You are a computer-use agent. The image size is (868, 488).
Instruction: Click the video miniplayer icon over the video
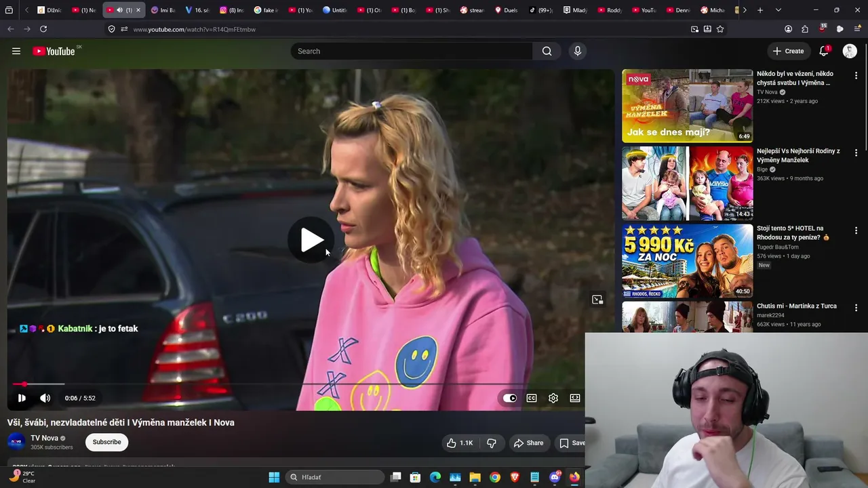tap(597, 300)
